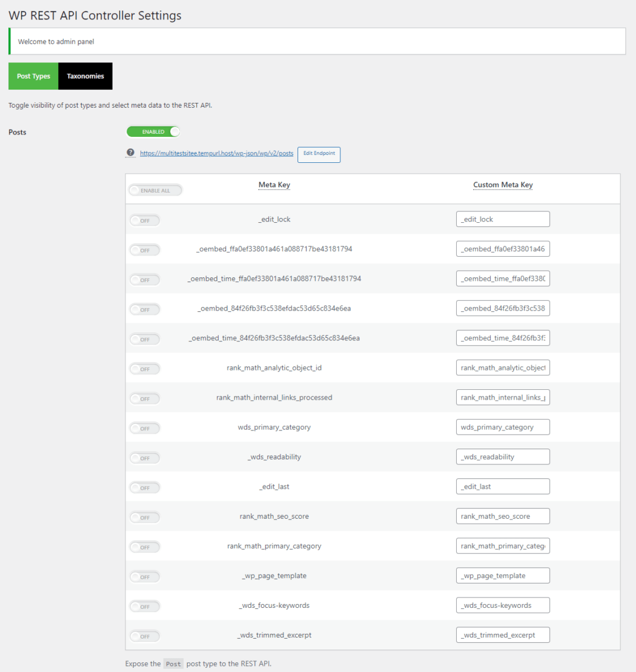Open the wp-json/wp/v2/posts endpoint link
636x672 pixels.
tap(217, 153)
